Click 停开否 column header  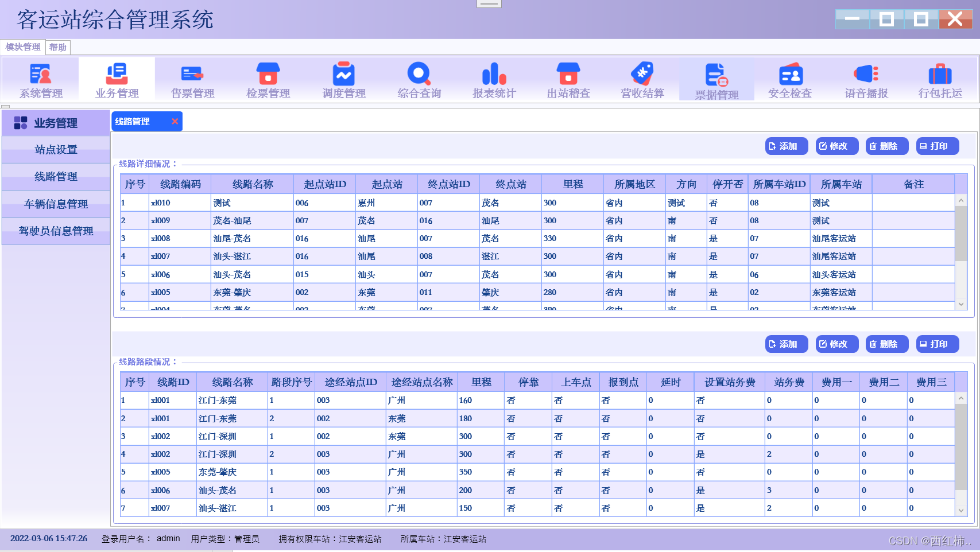[727, 184]
